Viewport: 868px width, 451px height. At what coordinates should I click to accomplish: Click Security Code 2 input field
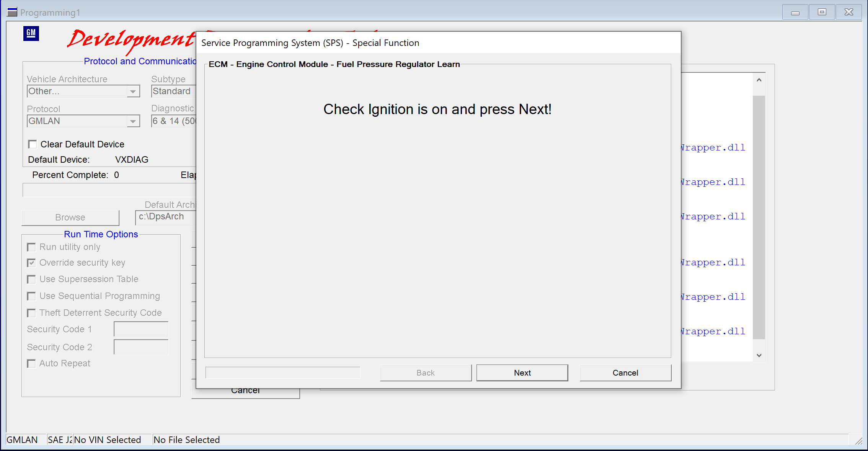click(x=141, y=347)
